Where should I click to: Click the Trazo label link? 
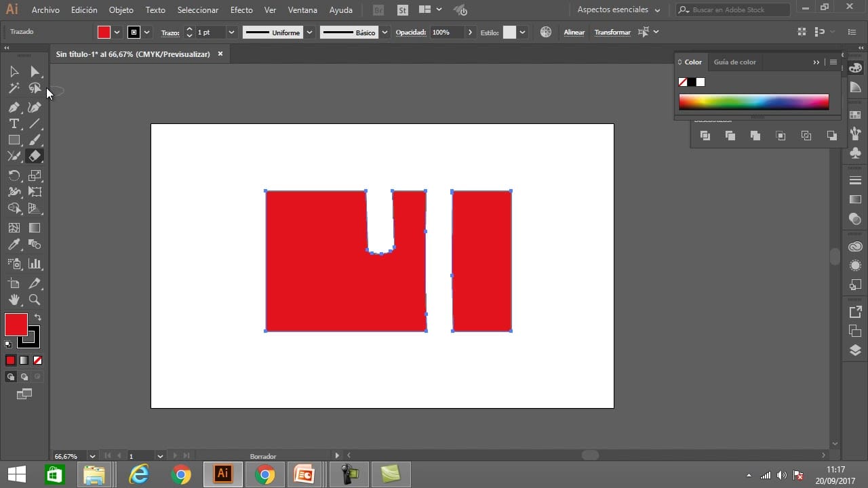(x=170, y=33)
